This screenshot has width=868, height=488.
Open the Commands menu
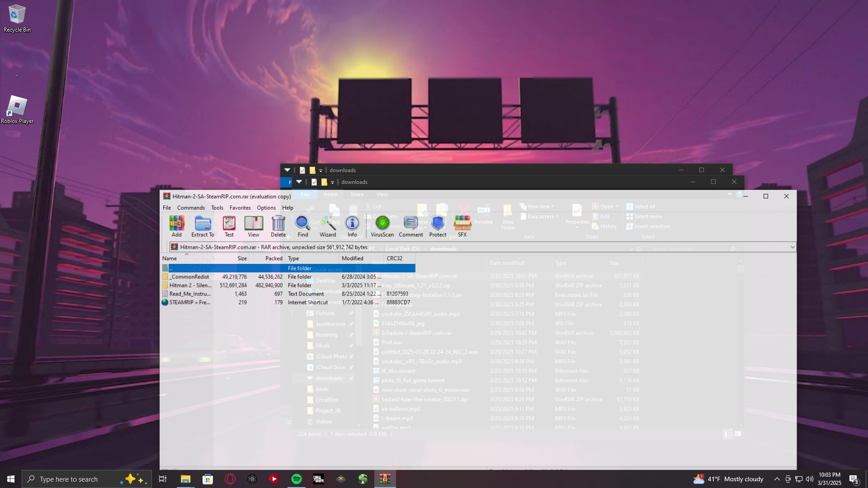click(191, 208)
